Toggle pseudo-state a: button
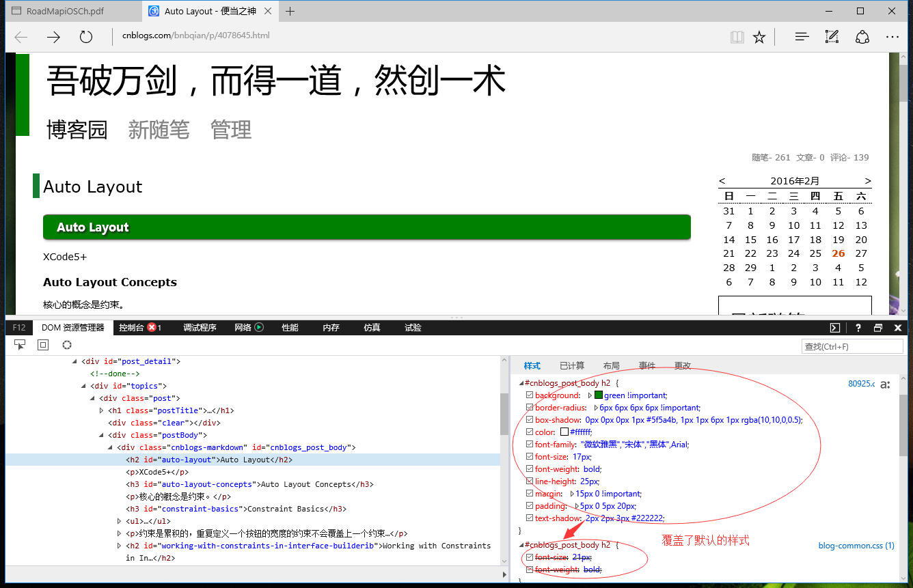 pos(885,384)
